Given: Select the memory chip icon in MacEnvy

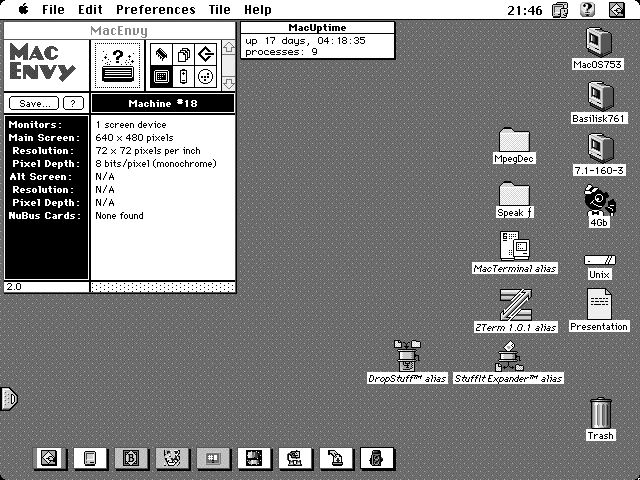Looking at the screenshot, I should click(x=161, y=54).
